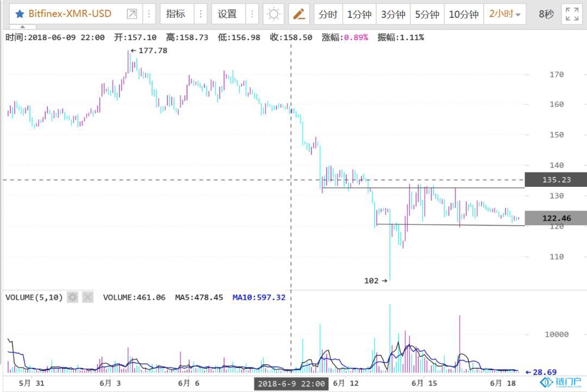
Task: Collapse panel using small up arrow under symbol
Action: [22, 27]
